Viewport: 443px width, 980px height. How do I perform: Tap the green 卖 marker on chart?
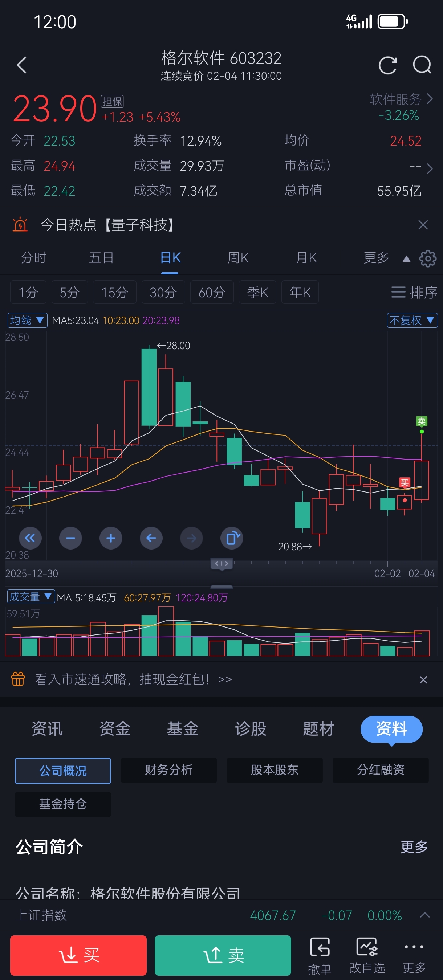point(422,421)
